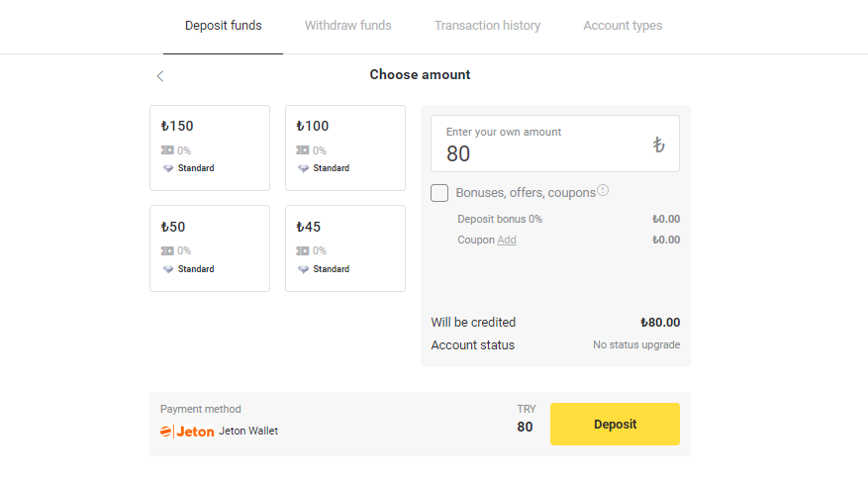
Task: Click the back arrow beside Choose amount
Action: pyautogui.click(x=160, y=76)
